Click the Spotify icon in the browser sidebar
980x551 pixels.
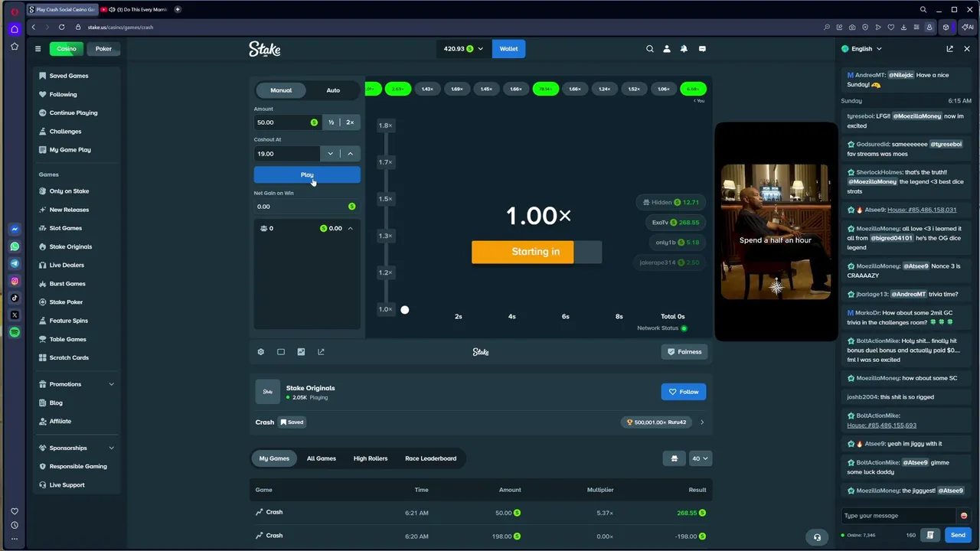pos(15,332)
